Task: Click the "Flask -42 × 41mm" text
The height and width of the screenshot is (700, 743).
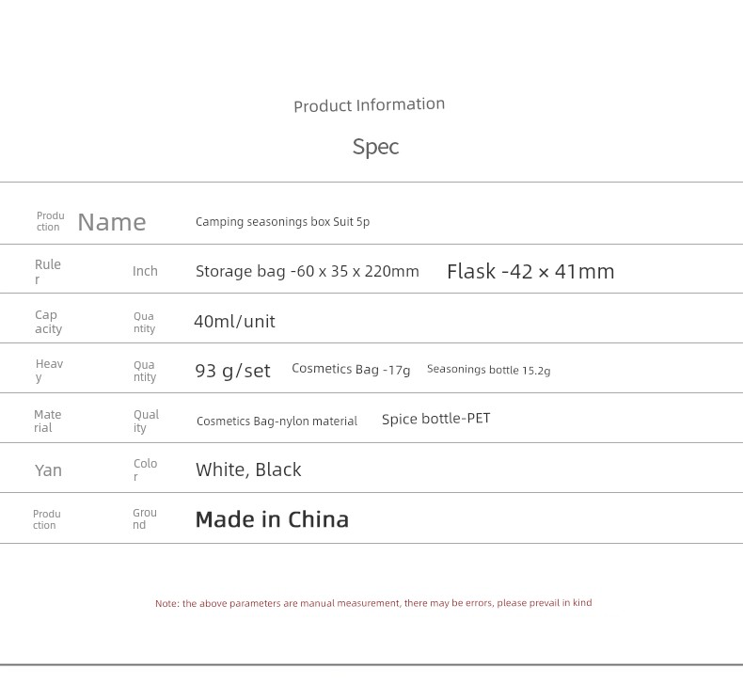Action: (x=530, y=271)
